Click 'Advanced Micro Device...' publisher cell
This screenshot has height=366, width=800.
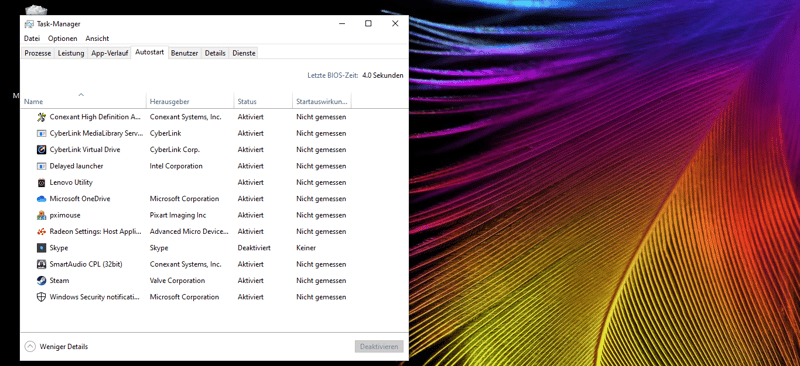tap(189, 231)
